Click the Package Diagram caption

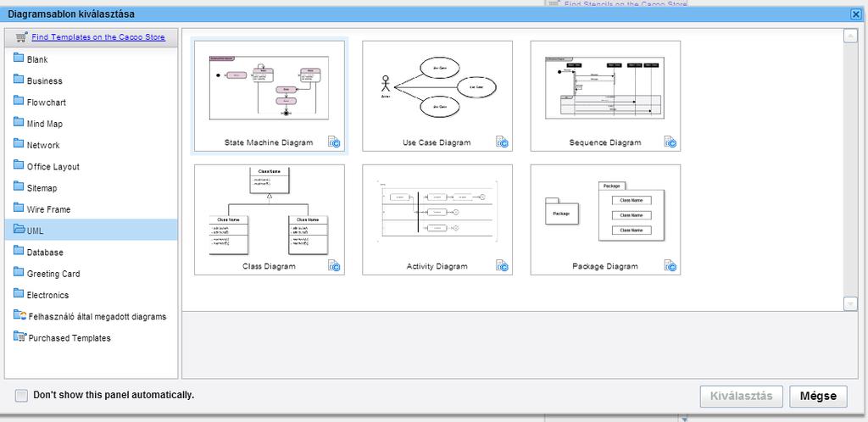point(605,267)
